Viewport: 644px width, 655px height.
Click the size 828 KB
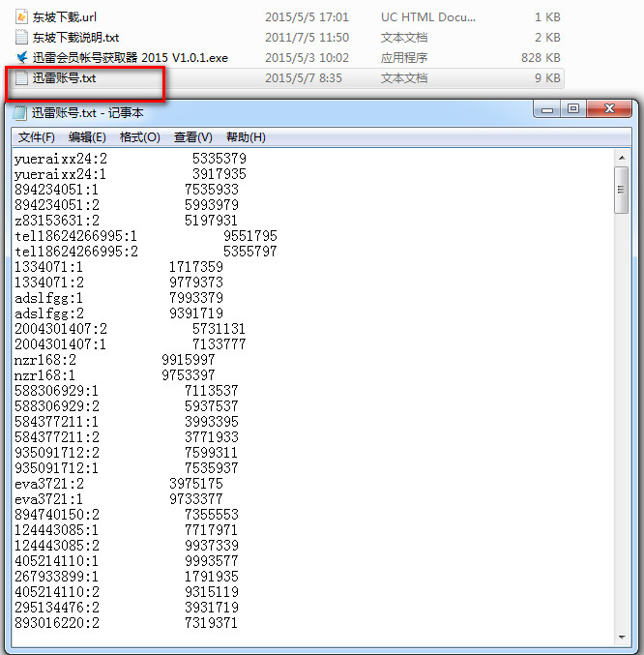[541, 58]
